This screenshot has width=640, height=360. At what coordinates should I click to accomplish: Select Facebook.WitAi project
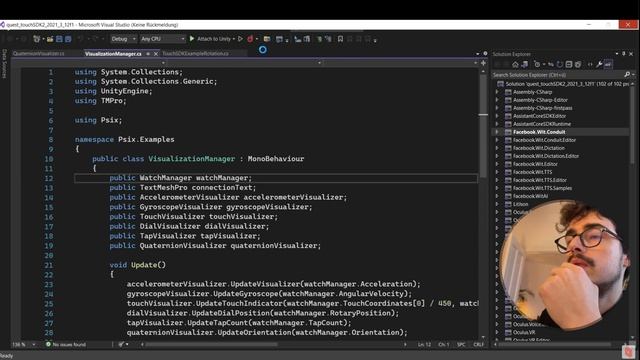coord(530,196)
